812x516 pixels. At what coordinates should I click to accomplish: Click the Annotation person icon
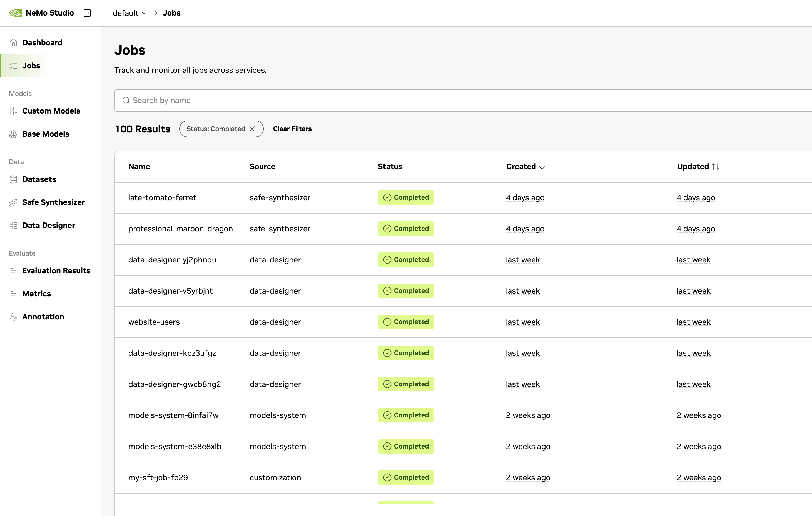coord(14,317)
